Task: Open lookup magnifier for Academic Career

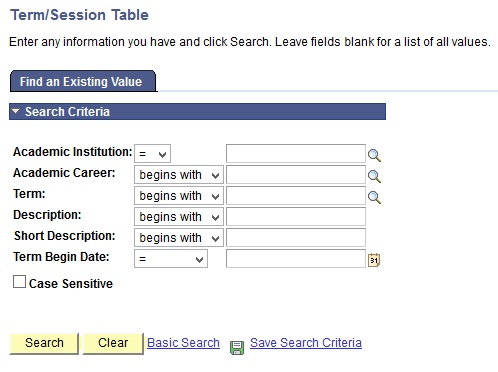Action: [x=374, y=176]
